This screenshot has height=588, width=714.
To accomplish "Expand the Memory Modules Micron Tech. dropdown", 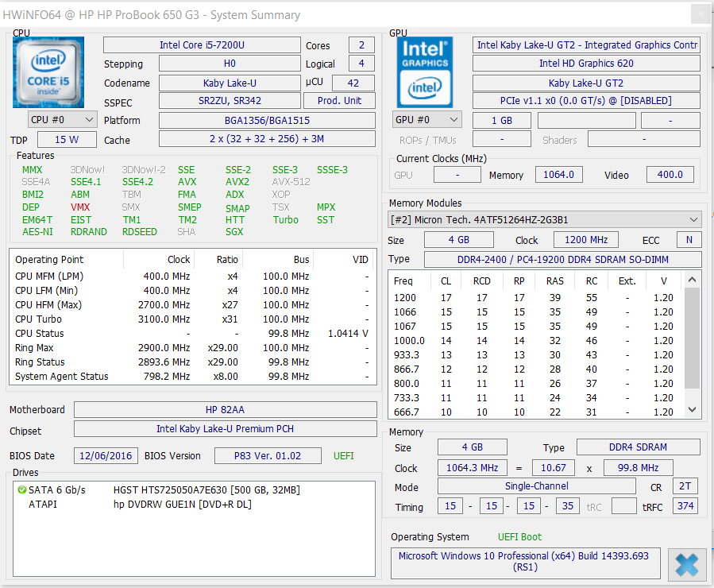I will (x=545, y=220).
